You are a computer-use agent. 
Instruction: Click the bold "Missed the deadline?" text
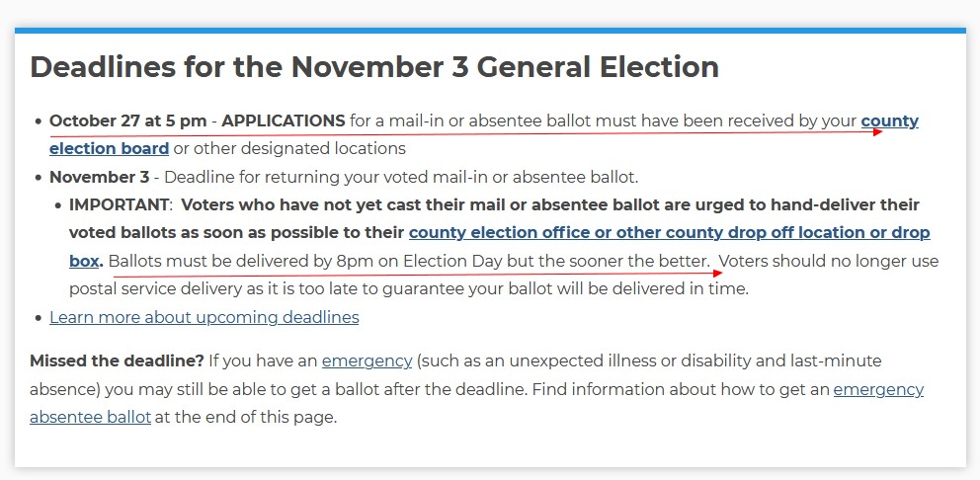tap(117, 361)
